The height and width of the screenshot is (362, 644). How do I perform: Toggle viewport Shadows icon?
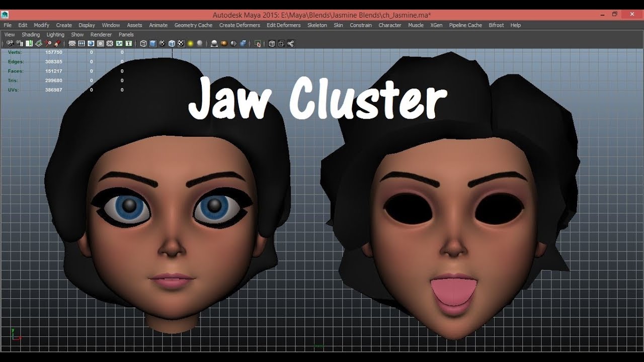point(200,44)
